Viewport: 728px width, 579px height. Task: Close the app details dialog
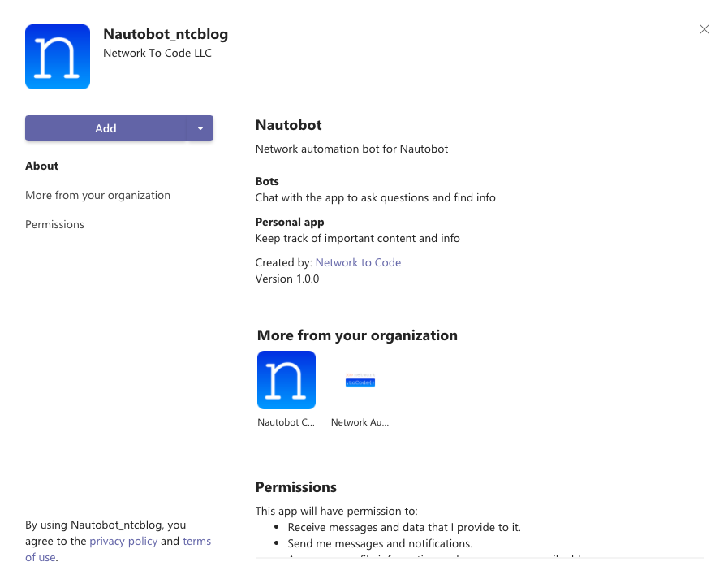(704, 29)
